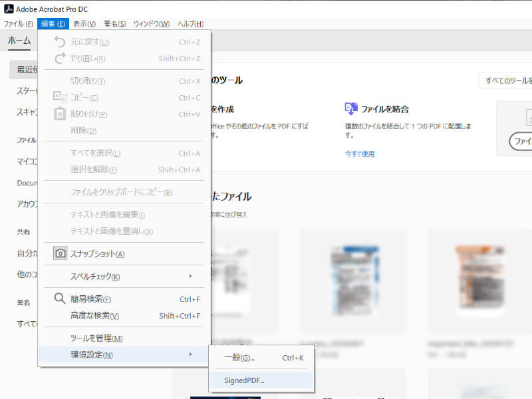The width and height of the screenshot is (532, 399).
Task: Click 今すぐ使用 link under Combine Files
Action: 360,154
